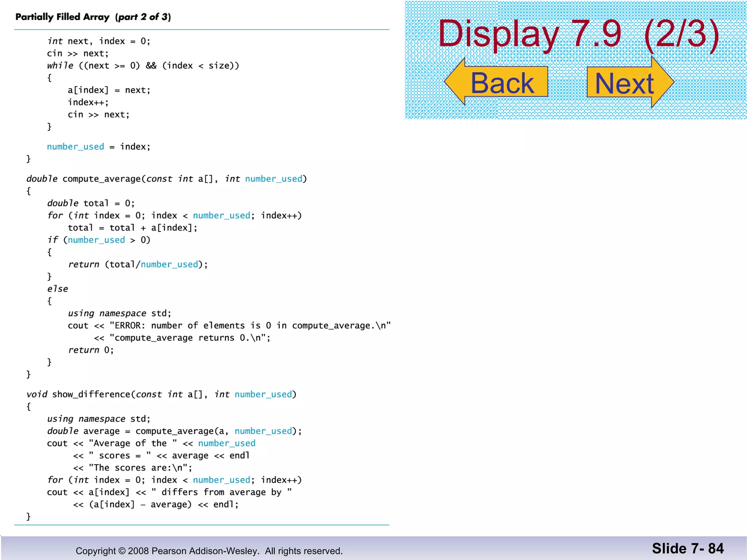747x560 pixels.
Task: Click the '" differs from average by "' line
Action: (169, 492)
